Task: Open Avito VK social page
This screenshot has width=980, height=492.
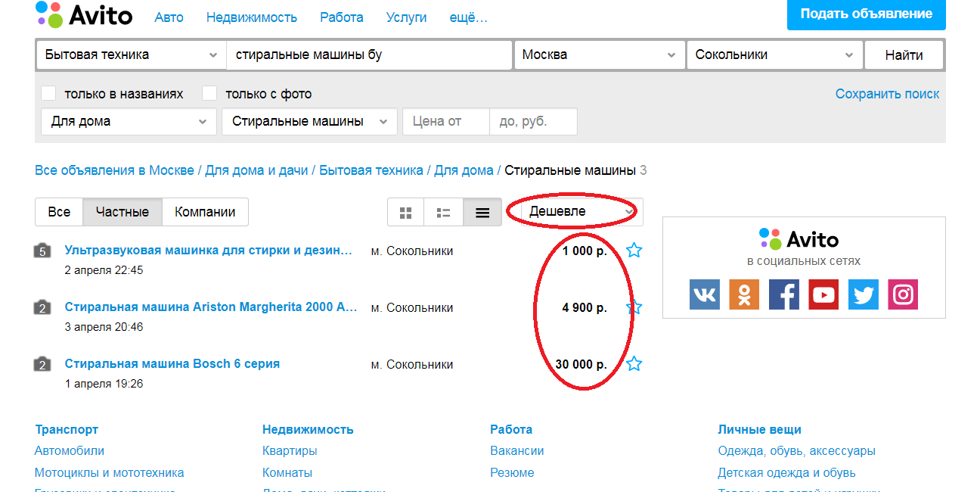Action: [x=705, y=294]
